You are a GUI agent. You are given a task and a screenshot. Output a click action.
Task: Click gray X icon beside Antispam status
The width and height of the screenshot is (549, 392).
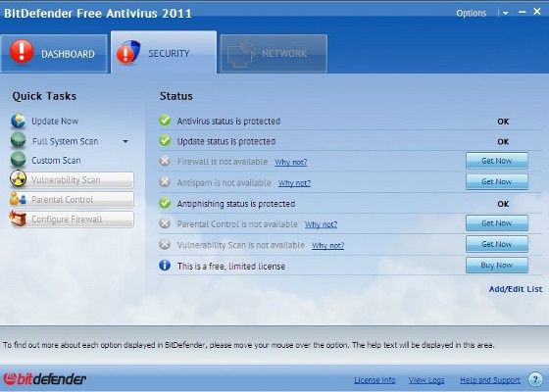click(165, 181)
